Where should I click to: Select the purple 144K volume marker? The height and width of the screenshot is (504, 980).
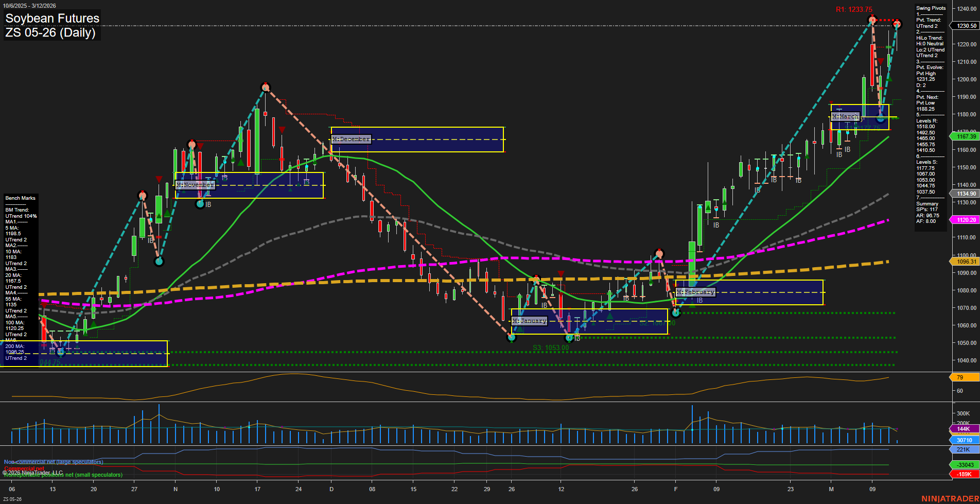click(964, 429)
